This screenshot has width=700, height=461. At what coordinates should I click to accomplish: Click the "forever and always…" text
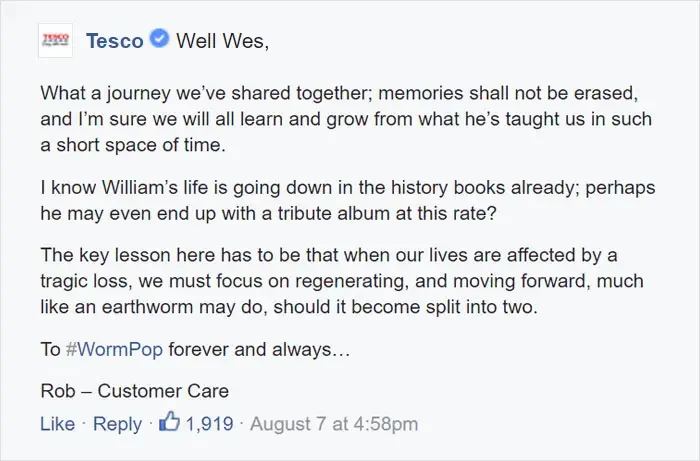259,349
